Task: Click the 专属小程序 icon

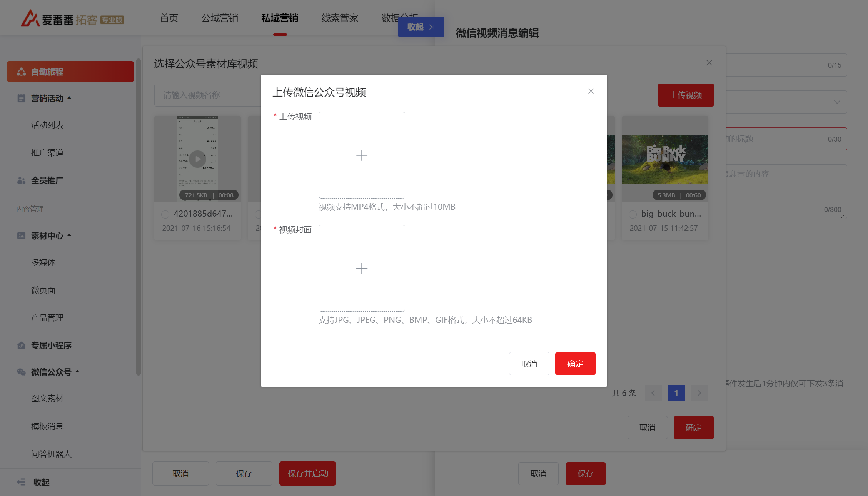Action: 22,346
